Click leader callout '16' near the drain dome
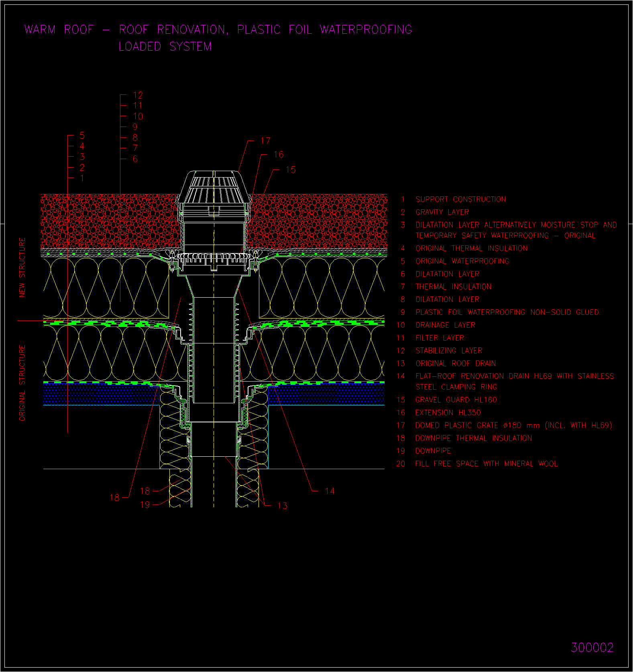Viewport: 633px width, 672px height. coord(279,155)
